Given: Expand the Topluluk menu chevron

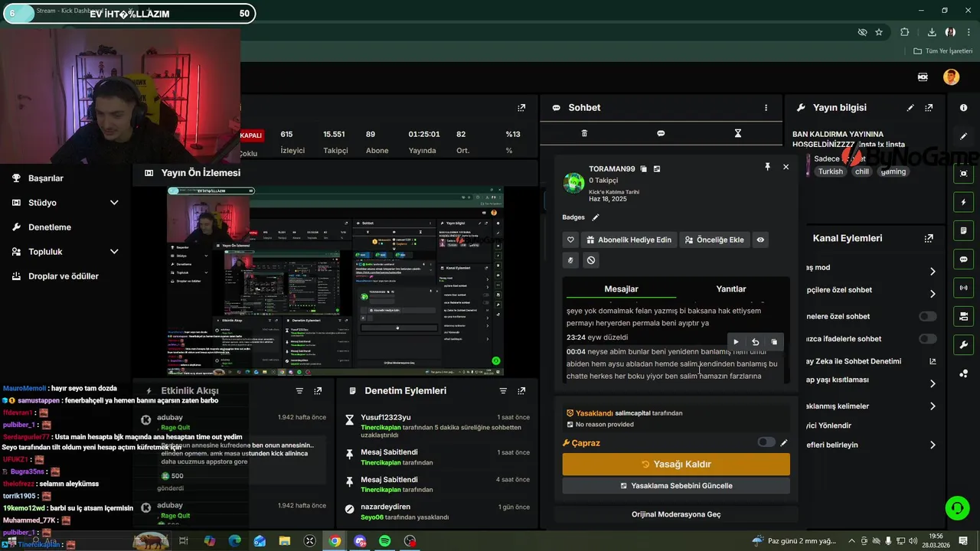Looking at the screenshot, I should [x=114, y=252].
